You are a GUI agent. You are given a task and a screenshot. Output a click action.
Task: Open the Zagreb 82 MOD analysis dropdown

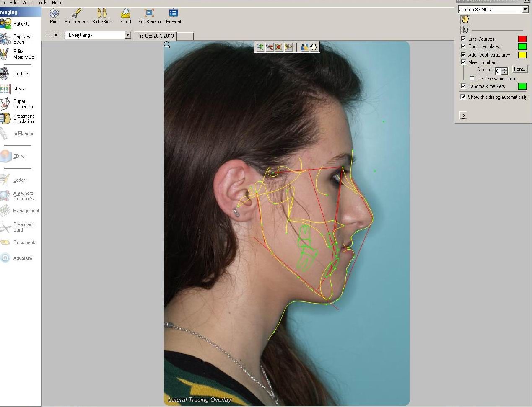point(525,9)
